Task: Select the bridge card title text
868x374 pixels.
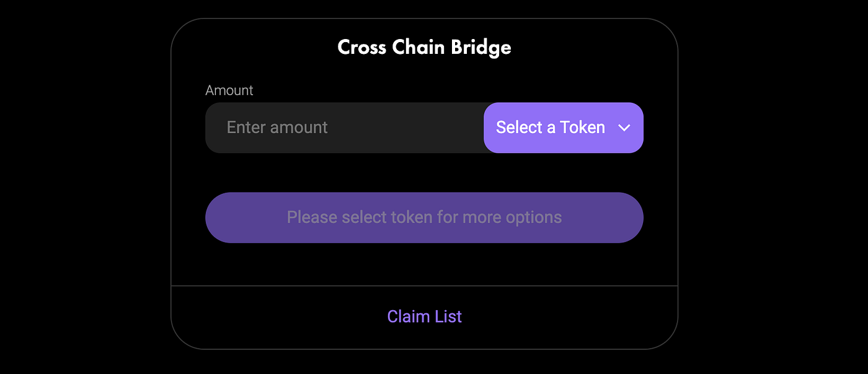Action: coord(424,47)
